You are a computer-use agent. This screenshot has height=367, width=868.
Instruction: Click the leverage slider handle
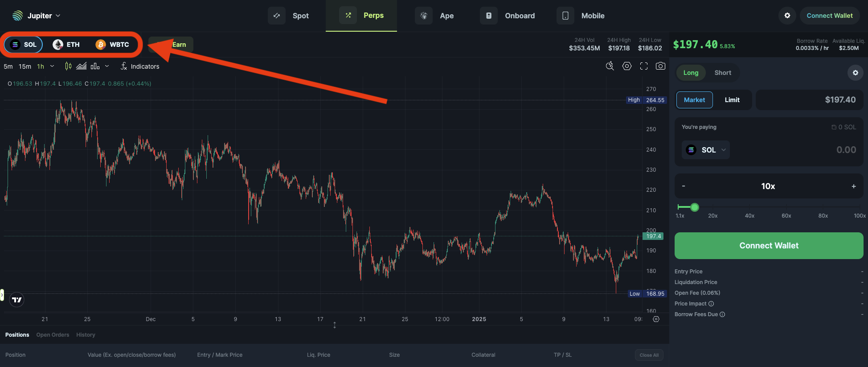694,207
